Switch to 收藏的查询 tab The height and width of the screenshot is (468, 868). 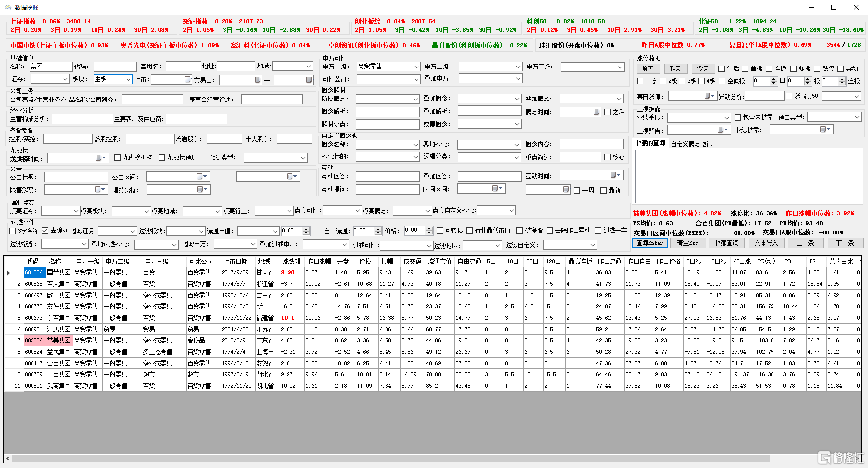click(x=650, y=143)
